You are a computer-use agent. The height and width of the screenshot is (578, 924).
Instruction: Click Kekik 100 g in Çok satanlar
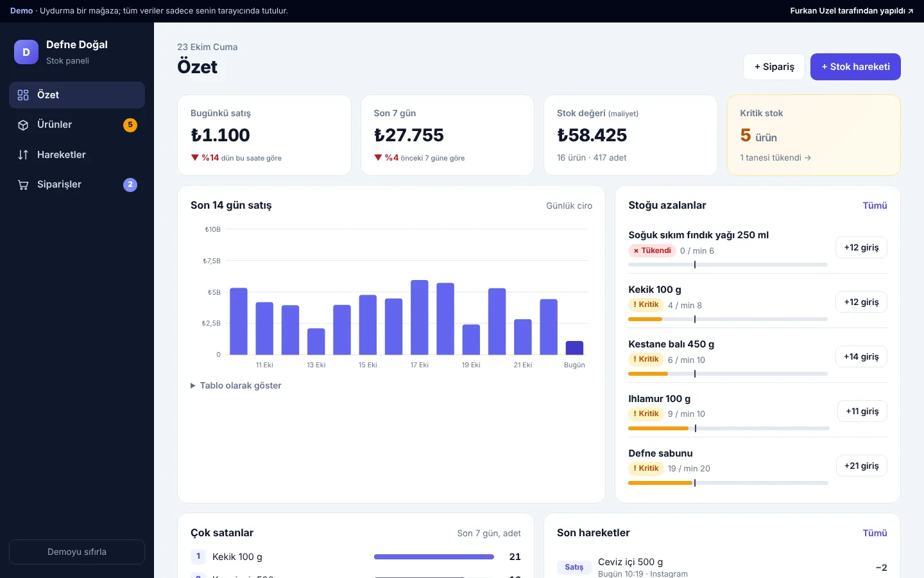pyautogui.click(x=237, y=557)
